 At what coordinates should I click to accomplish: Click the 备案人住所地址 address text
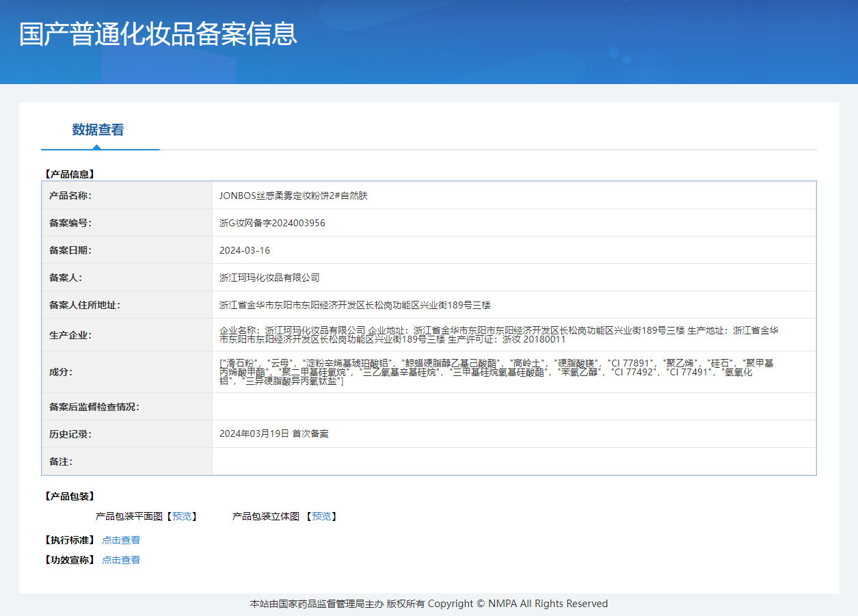tap(355, 305)
